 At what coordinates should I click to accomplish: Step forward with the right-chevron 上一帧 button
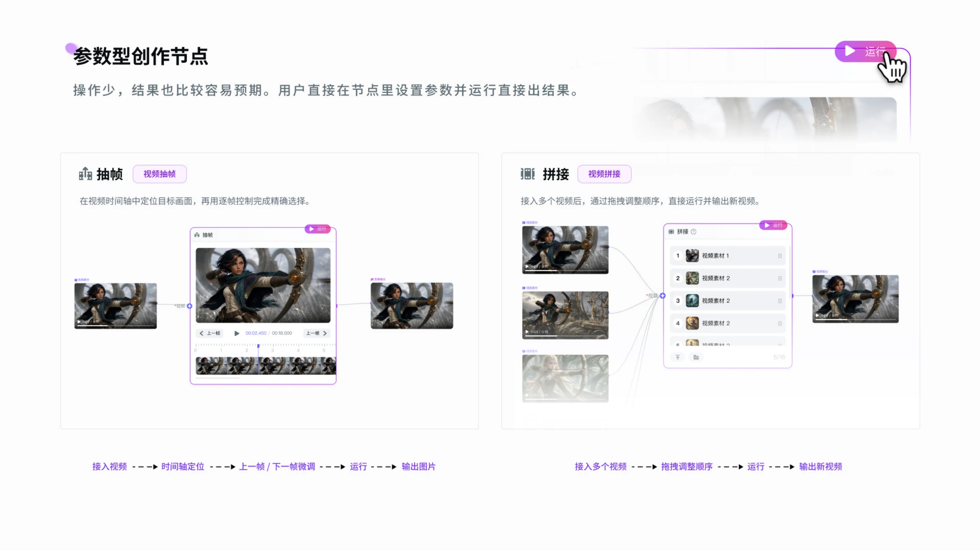tap(317, 333)
